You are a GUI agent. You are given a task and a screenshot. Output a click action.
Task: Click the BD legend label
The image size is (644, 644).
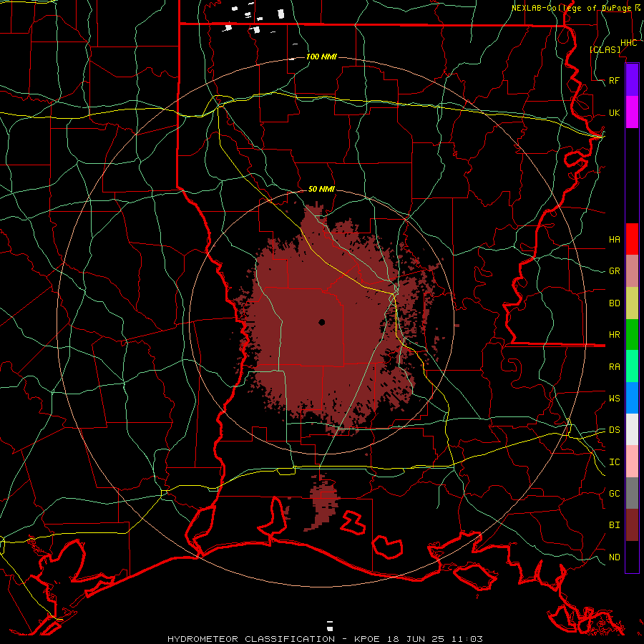click(614, 303)
